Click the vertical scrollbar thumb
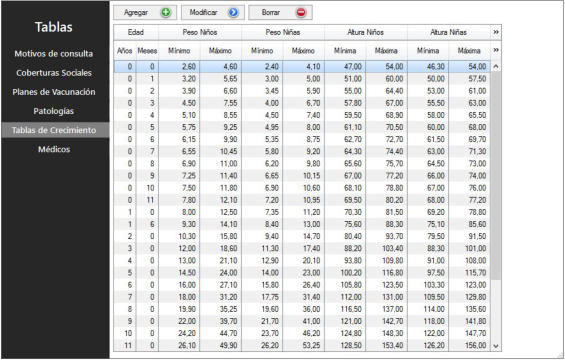Image resolution: width=565 pixels, height=360 pixels. tap(496, 175)
